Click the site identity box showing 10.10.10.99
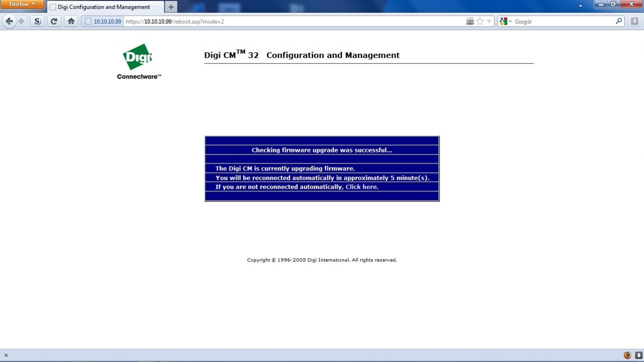Screen dimensions: 644x362 (102, 21)
